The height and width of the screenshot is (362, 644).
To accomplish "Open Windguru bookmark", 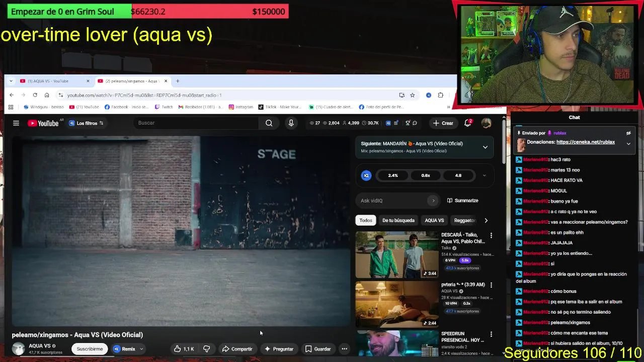I will pos(44,107).
